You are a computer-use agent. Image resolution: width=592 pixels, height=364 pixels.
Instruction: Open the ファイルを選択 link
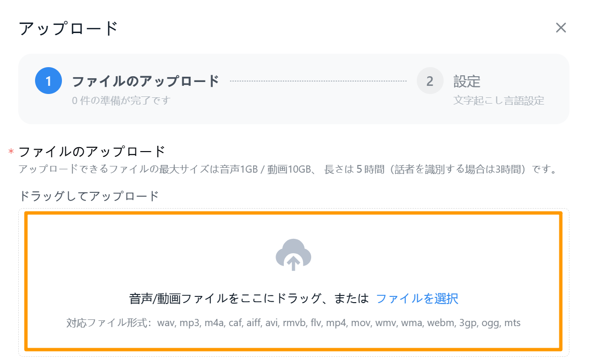417,299
